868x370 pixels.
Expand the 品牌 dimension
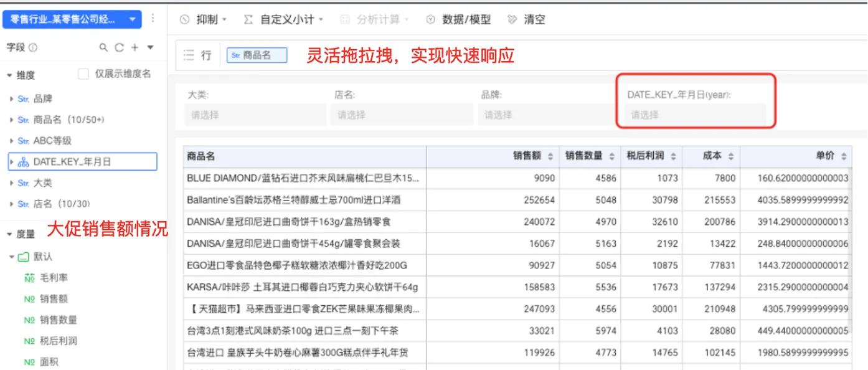(x=12, y=98)
